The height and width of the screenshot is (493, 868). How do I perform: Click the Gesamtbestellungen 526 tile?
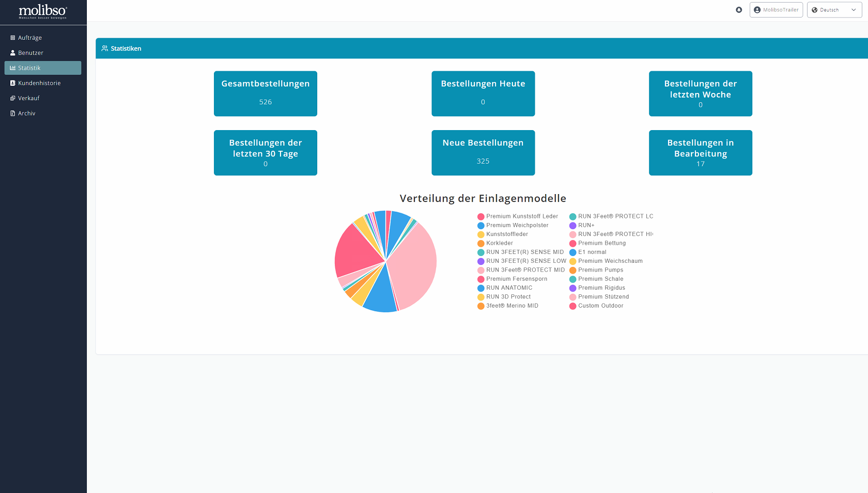point(266,93)
